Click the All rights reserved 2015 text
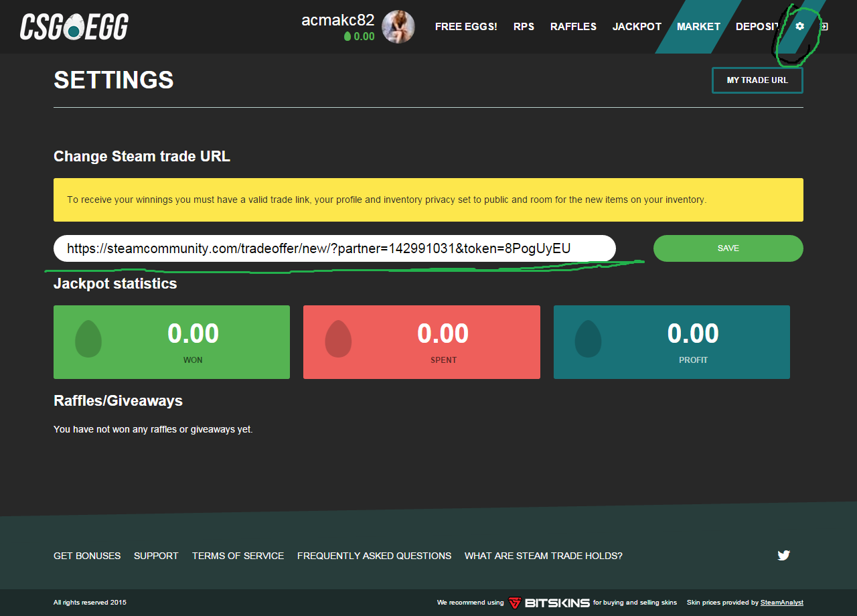Screen dimensions: 857x616 coord(90,603)
